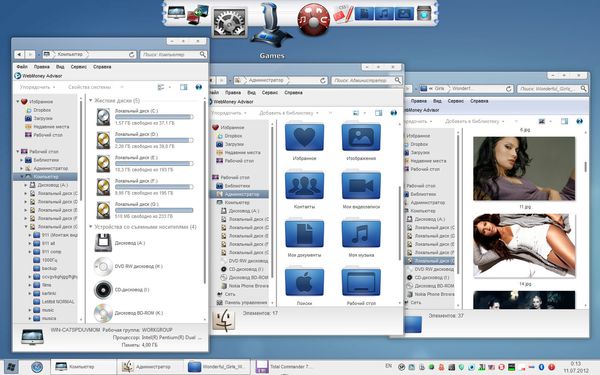
Task: Click the System Properties toolbar button
Action: 89,87
